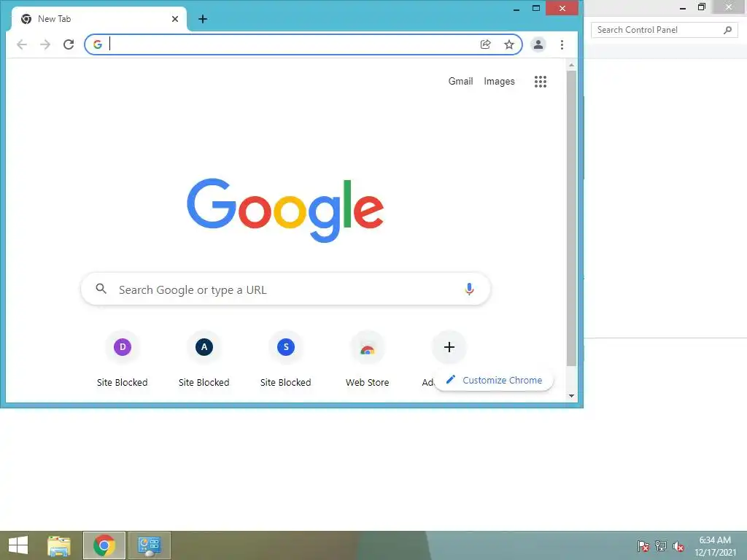Click the share page icon in the address bar

[x=485, y=44]
